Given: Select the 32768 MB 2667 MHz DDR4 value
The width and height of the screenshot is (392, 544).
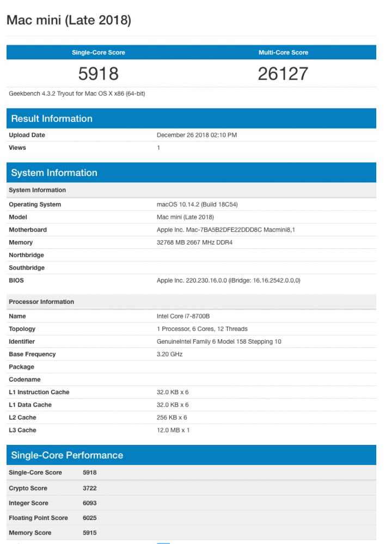Looking at the screenshot, I should (194, 242).
